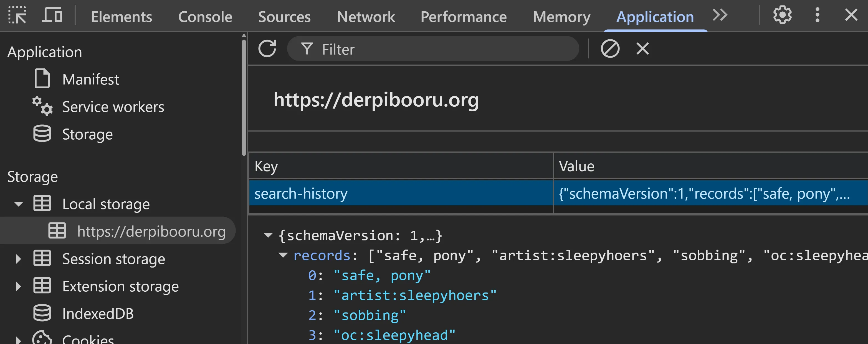868x344 pixels.
Task: Switch to the Network tab
Action: [366, 17]
